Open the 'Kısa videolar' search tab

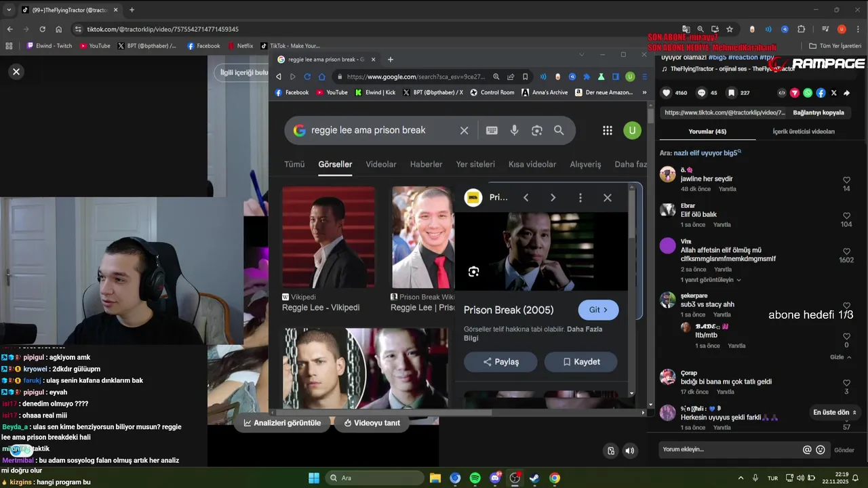click(x=532, y=164)
